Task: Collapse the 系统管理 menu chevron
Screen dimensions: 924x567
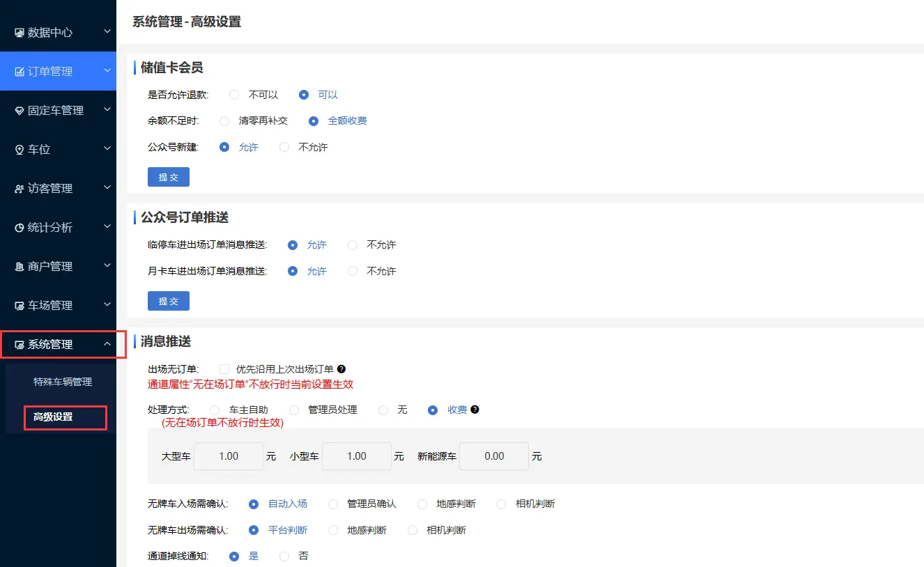Action: 107,344
